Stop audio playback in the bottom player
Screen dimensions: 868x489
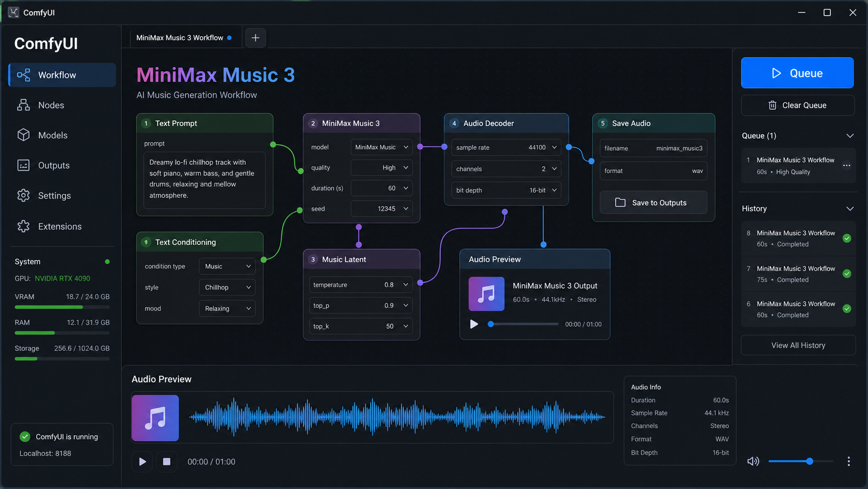coord(167,461)
